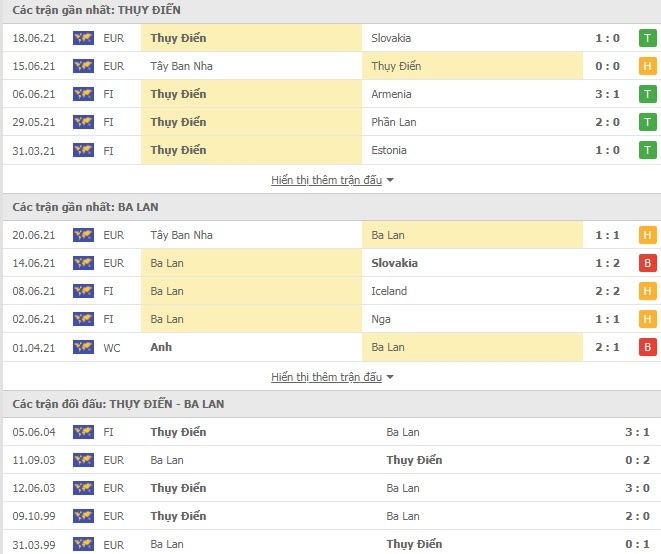
Task: Click the orange H badge for 0:0 result
Action: point(648,66)
